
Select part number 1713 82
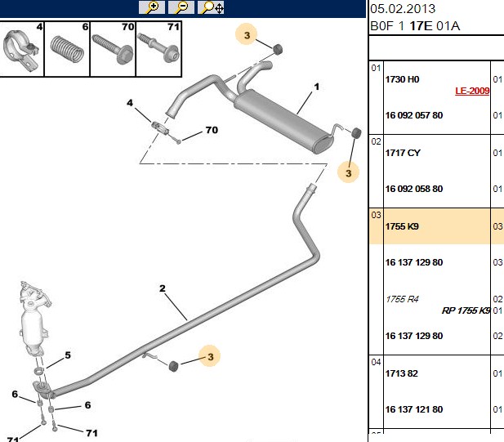pos(401,373)
